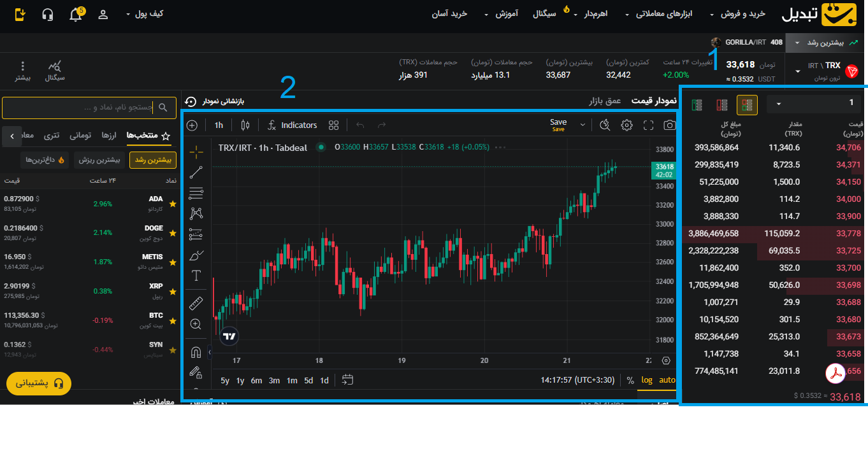Viewport: 868px width, 461px height.
Task: Open the chart settings gear
Action: click(626, 125)
